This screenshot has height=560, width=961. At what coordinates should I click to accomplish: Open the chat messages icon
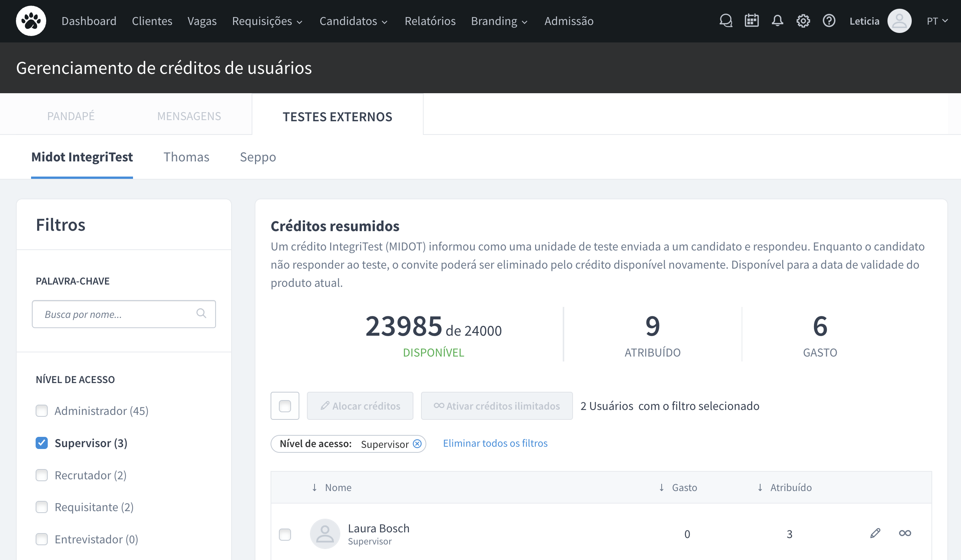(x=726, y=21)
